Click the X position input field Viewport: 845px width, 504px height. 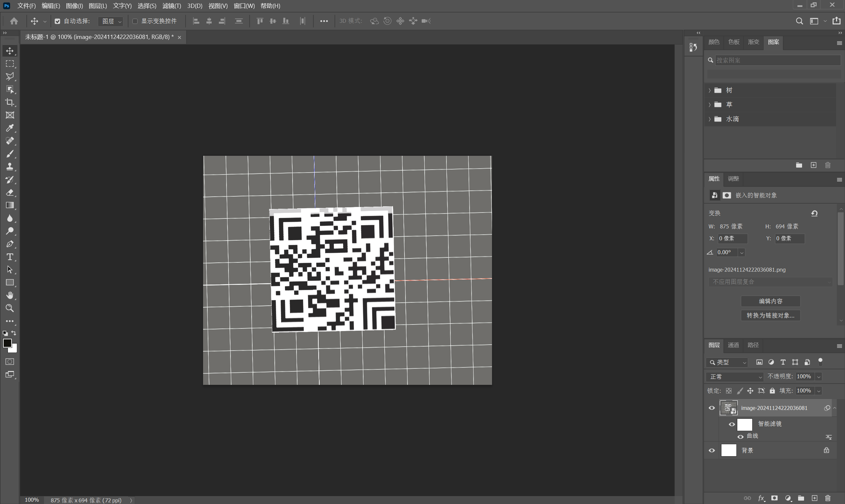732,238
